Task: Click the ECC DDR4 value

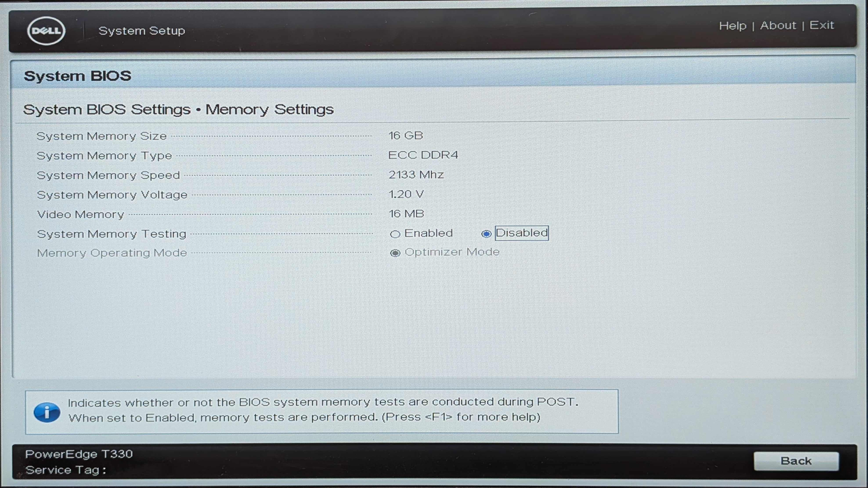Action: click(x=423, y=155)
